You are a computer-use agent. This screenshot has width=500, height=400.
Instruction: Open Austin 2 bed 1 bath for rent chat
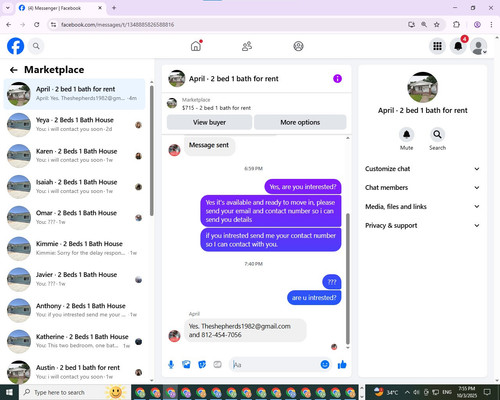pos(75,372)
